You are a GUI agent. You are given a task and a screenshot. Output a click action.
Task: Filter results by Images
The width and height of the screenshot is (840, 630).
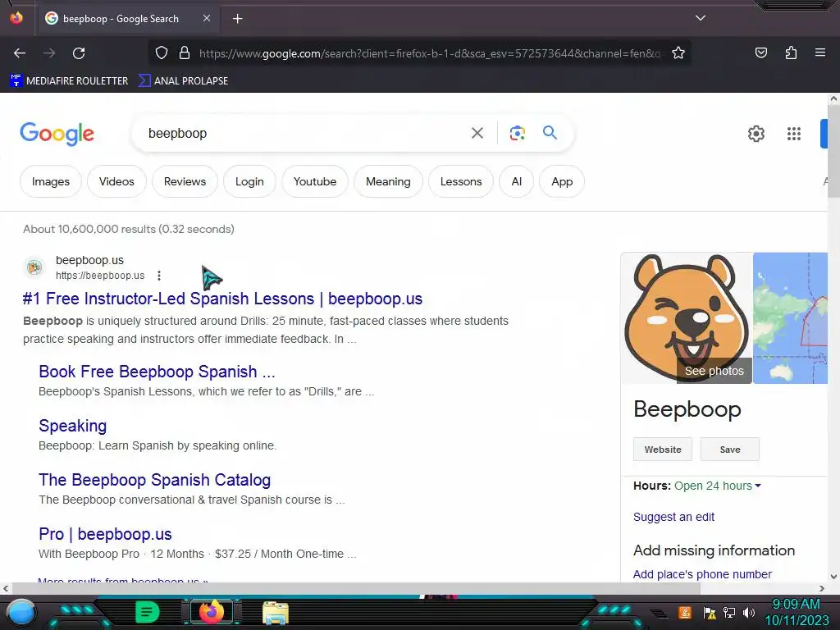click(x=51, y=181)
